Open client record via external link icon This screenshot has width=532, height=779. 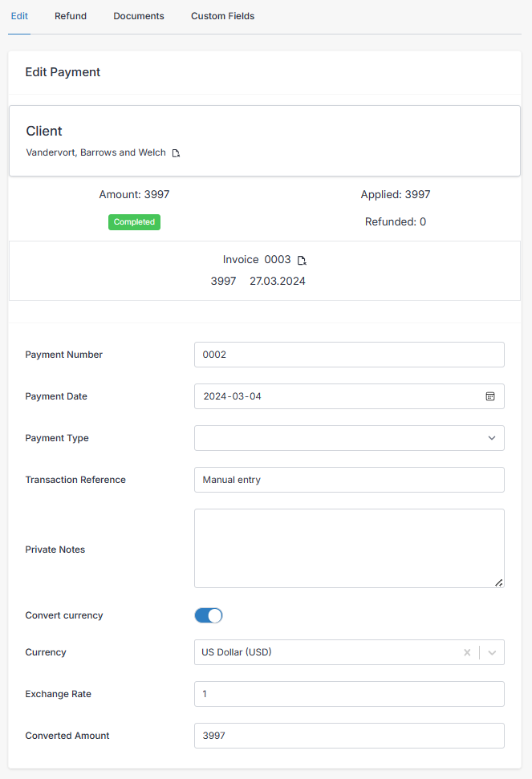coord(176,152)
